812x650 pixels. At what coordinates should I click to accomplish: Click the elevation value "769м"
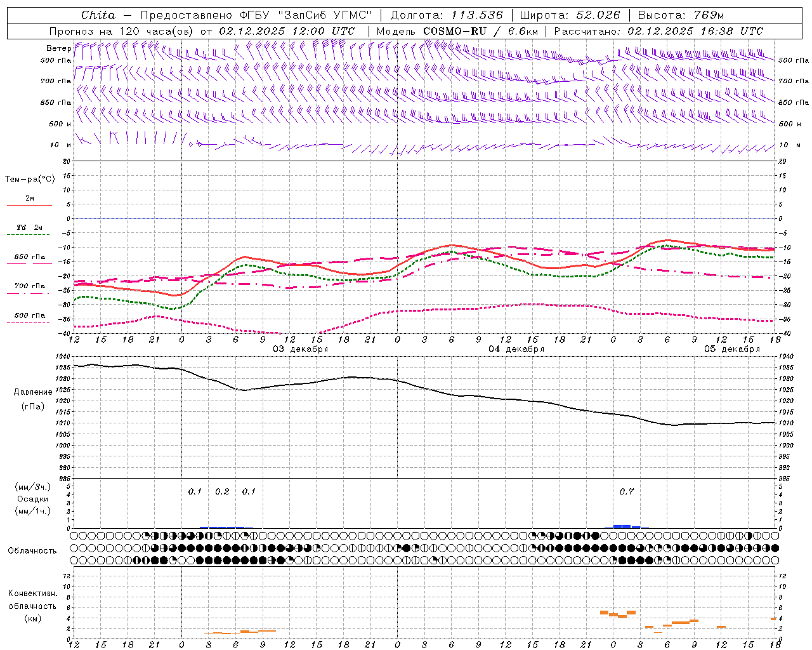pos(709,15)
